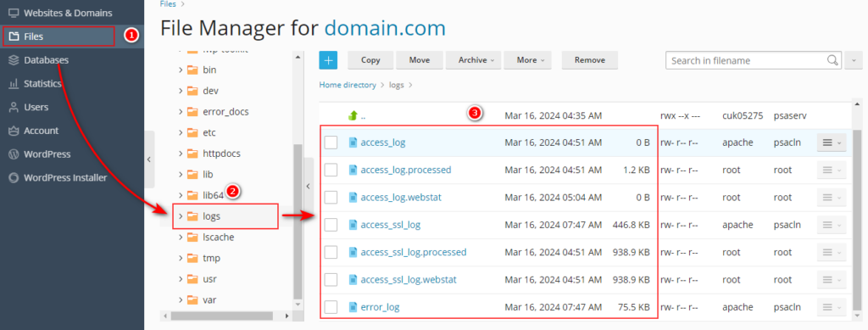Click the Home directory breadcrumb
The height and width of the screenshot is (330, 868).
tap(348, 85)
